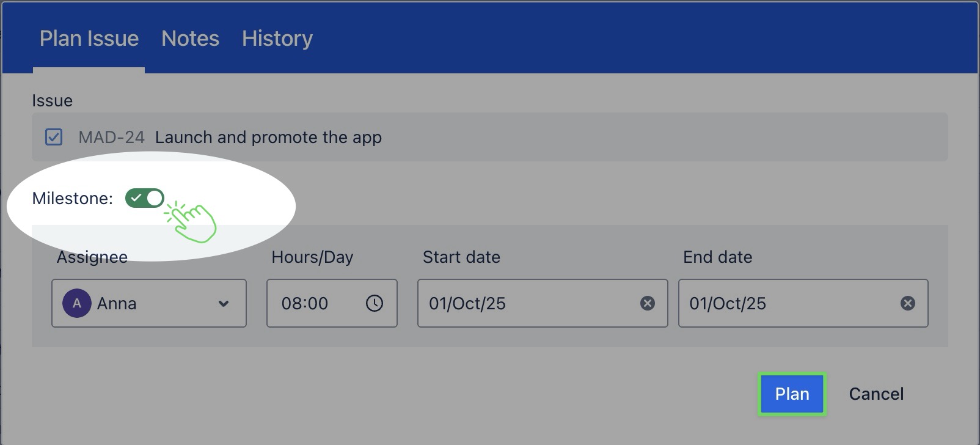Cancel the plan issue dialog

[876, 394]
